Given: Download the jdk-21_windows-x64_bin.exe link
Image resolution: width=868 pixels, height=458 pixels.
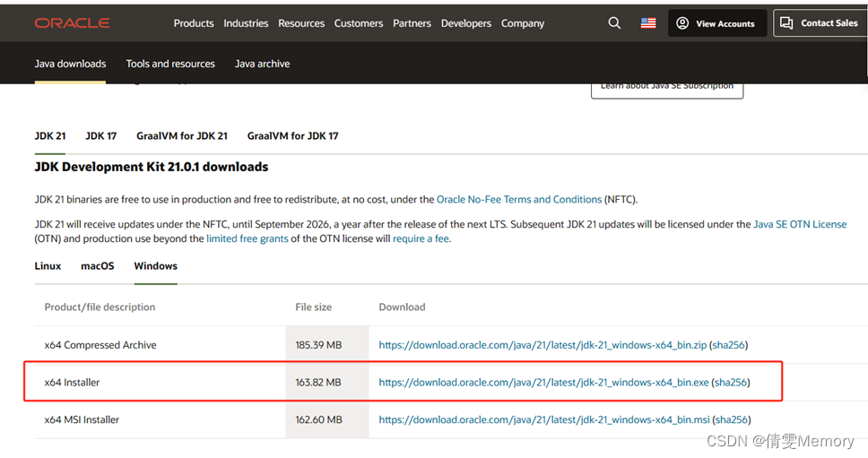Looking at the screenshot, I should pyautogui.click(x=543, y=382).
